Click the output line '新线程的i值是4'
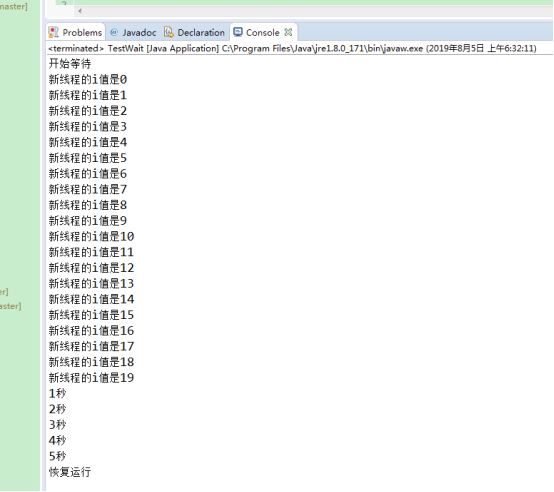 pyautogui.click(x=88, y=142)
